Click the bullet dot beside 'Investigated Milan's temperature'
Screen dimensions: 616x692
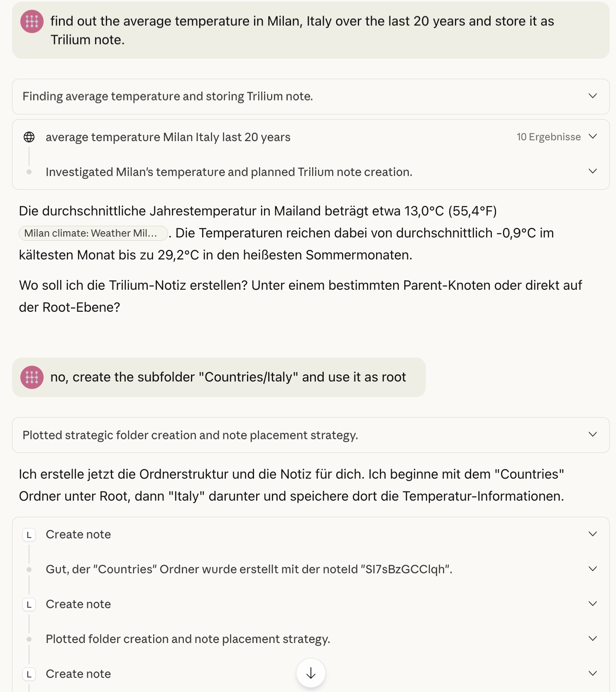click(x=29, y=172)
